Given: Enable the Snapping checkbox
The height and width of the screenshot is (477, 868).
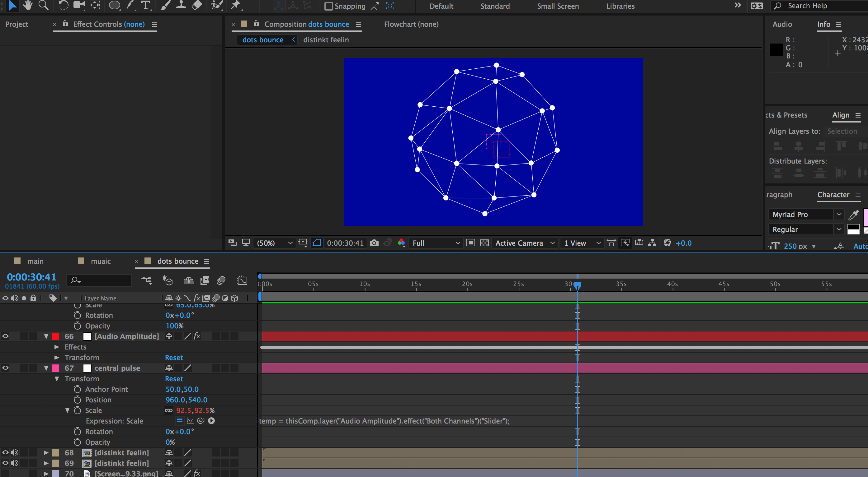Looking at the screenshot, I should coord(328,6).
